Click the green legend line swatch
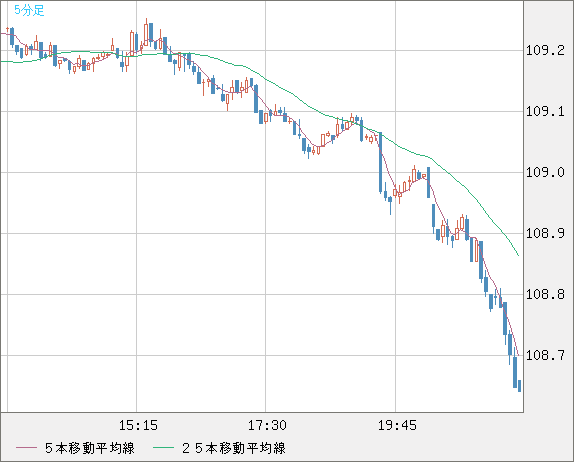This screenshot has height=462, width=574. [x=163, y=448]
